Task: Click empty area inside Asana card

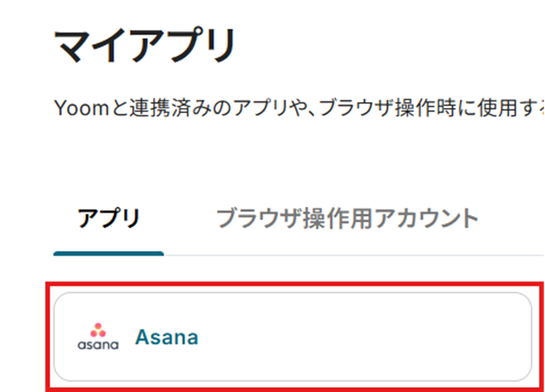Action: (372, 338)
